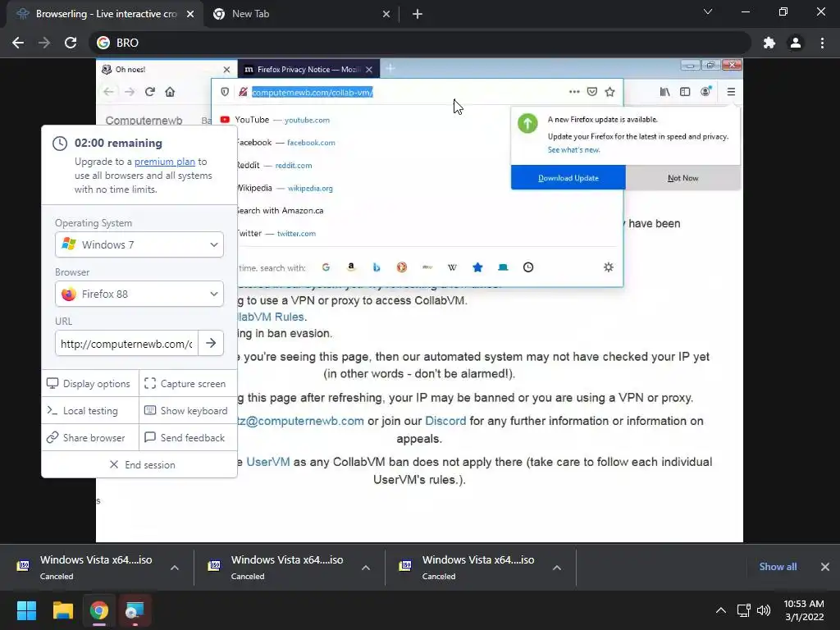The height and width of the screenshot is (630, 840).
Task: Open a new Chrome tab with plus
Action: 418,14
